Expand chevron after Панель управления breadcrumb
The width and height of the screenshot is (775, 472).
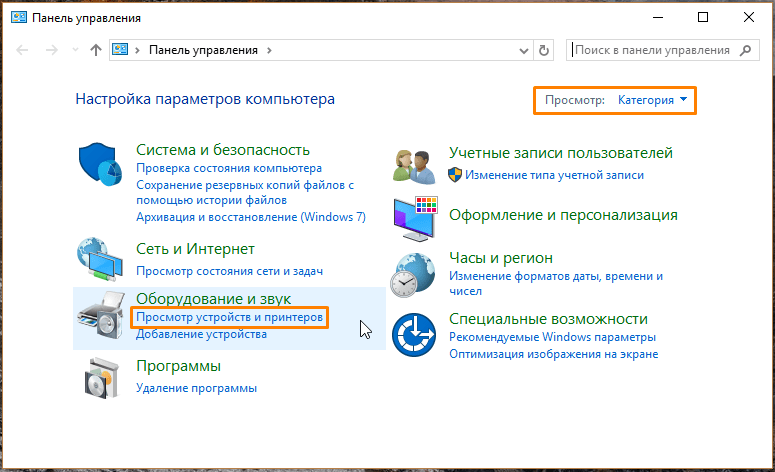269,50
